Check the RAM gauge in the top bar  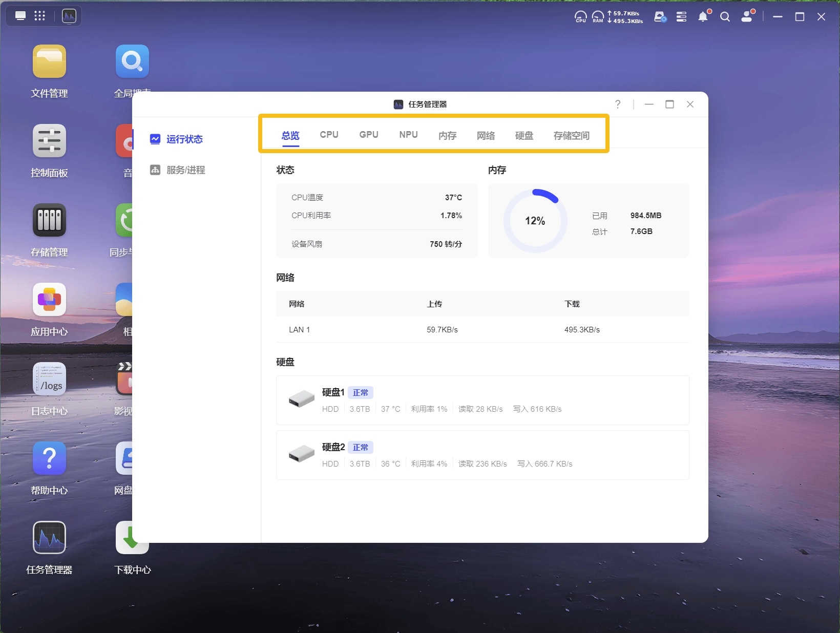click(x=598, y=17)
